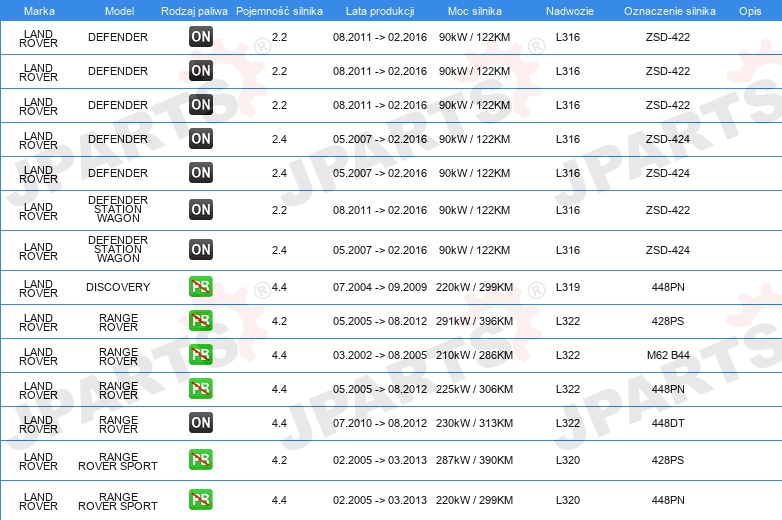Click the L322 body code in the 448DT row
This screenshot has width=782, height=520.
tap(568, 423)
